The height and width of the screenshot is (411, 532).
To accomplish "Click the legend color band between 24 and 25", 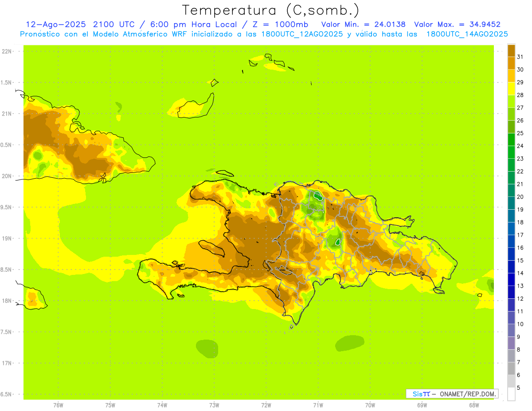I will coord(511,140).
